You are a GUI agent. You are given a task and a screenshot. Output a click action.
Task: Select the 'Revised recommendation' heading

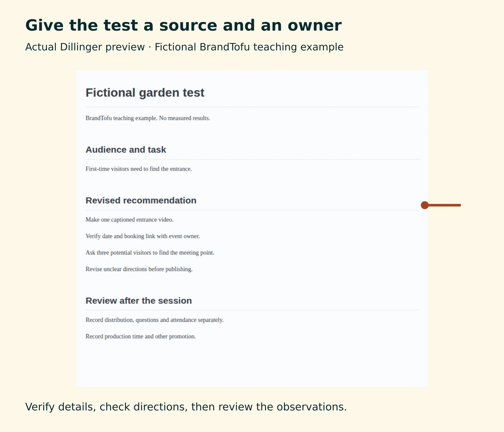coord(141,201)
